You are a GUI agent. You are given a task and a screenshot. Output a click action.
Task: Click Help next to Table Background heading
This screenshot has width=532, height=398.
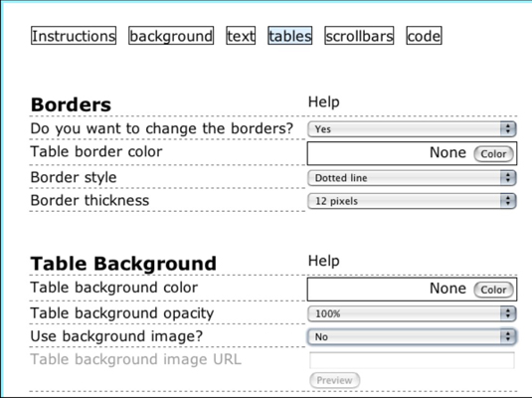pos(324,261)
